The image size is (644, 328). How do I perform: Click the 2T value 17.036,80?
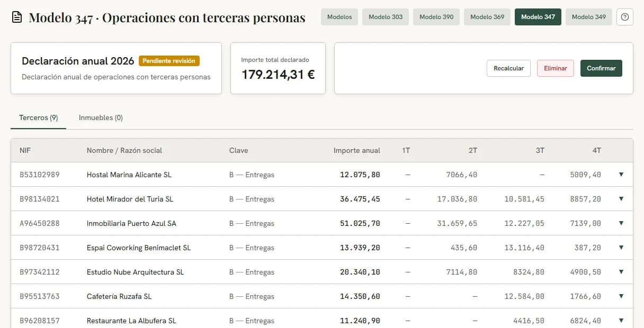point(457,199)
